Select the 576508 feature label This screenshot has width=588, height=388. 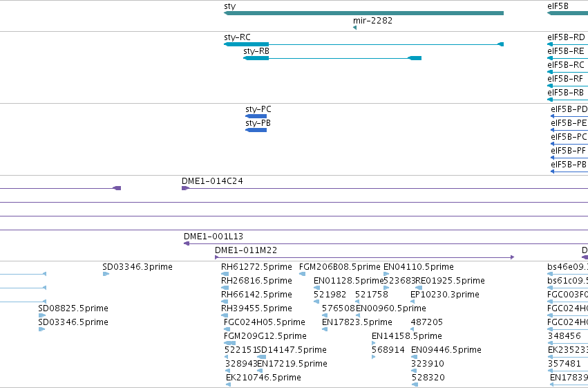coord(339,309)
